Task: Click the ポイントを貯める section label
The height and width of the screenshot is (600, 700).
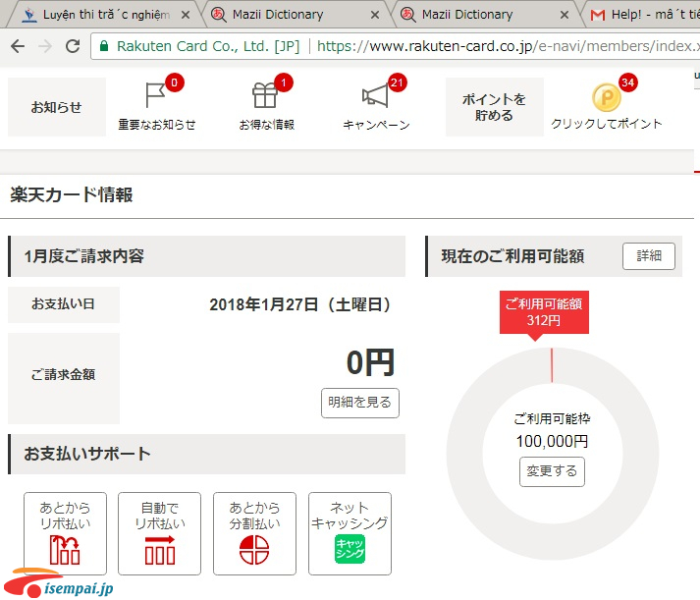Action: click(x=494, y=107)
